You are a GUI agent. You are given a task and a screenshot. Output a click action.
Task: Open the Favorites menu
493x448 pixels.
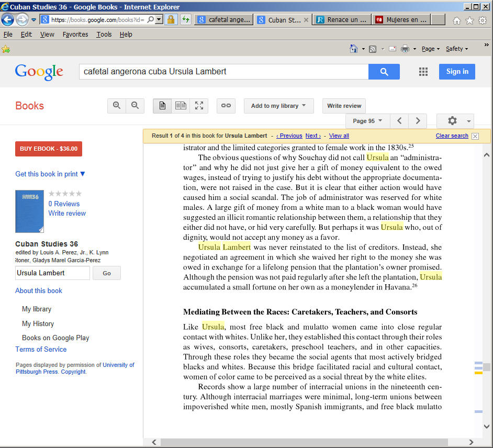click(x=75, y=34)
